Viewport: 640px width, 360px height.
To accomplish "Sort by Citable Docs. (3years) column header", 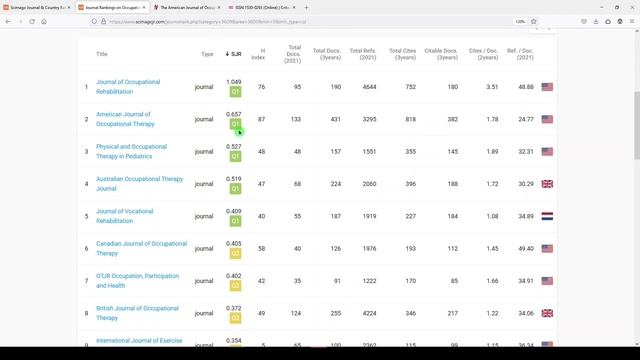I will click(x=441, y=54).
